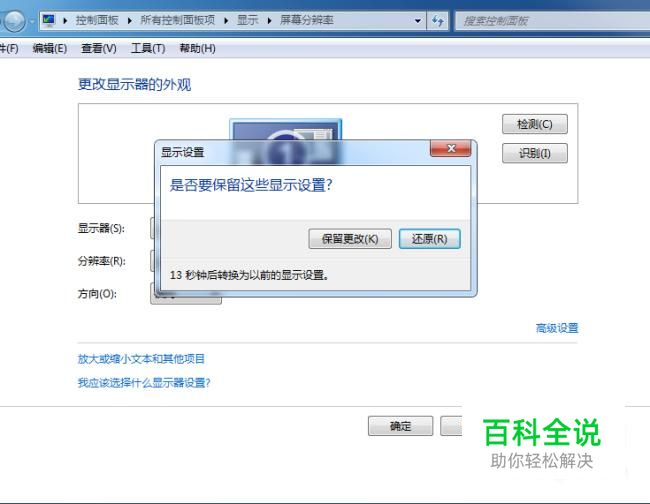This screenshot has height=504, width=650.
Task: Expand the address bar history dropdown arrow
Action: coord(418,21)
